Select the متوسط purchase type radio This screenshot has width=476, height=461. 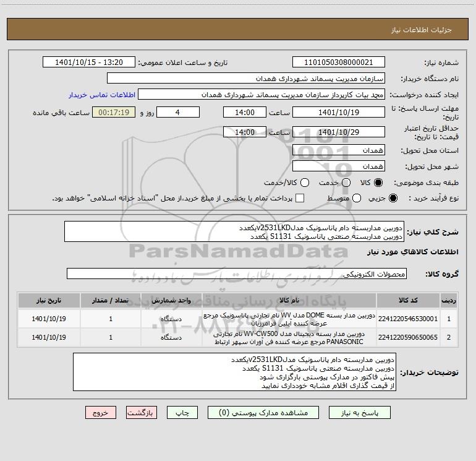(x=357, y=198)
